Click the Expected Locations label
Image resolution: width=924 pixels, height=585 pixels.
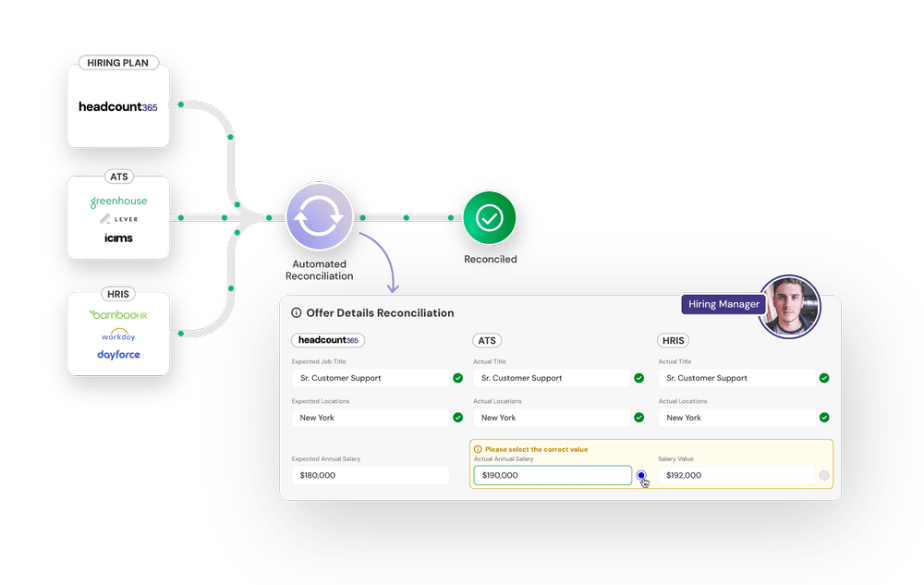click(x=321, y=401)
